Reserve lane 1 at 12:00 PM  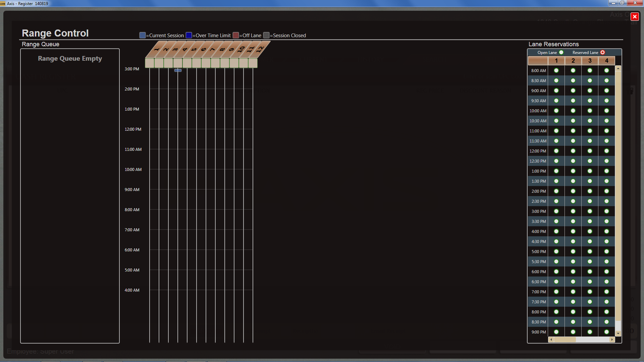pyautogui.click(x=556, y=151)
